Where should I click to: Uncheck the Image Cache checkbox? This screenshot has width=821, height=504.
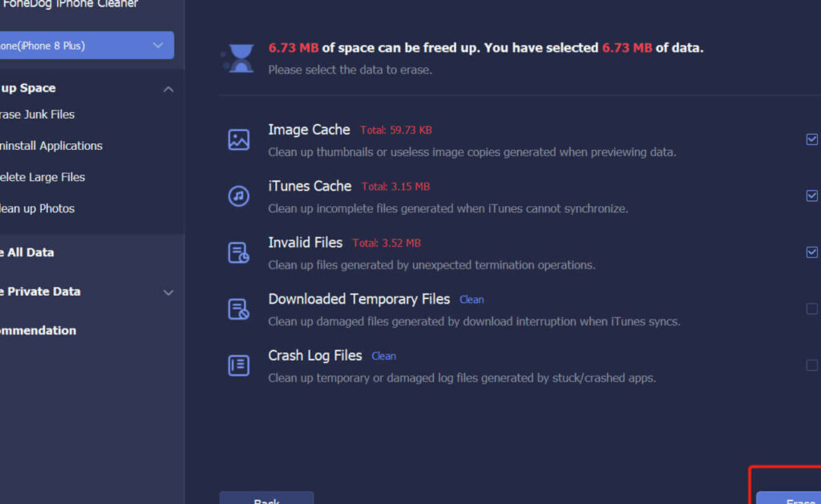click(811, 139)
